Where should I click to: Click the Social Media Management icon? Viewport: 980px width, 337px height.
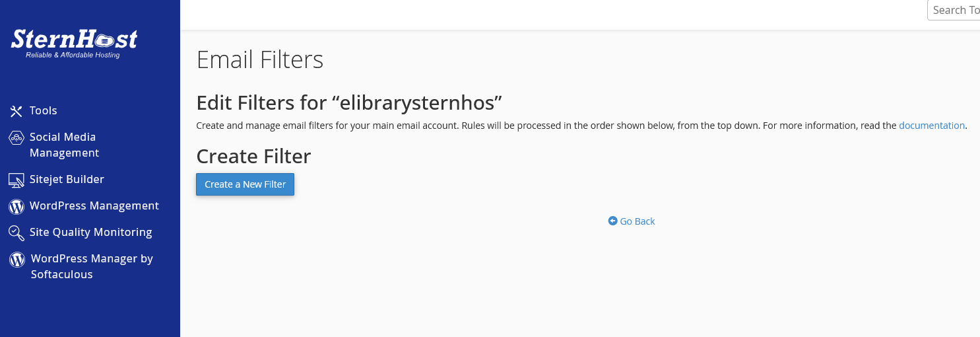pos(16,137)
